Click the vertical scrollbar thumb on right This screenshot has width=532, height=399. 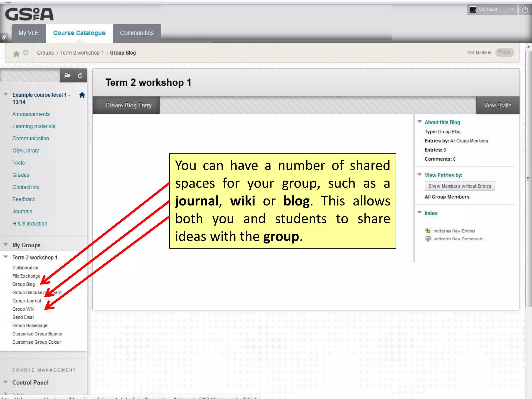528,179
